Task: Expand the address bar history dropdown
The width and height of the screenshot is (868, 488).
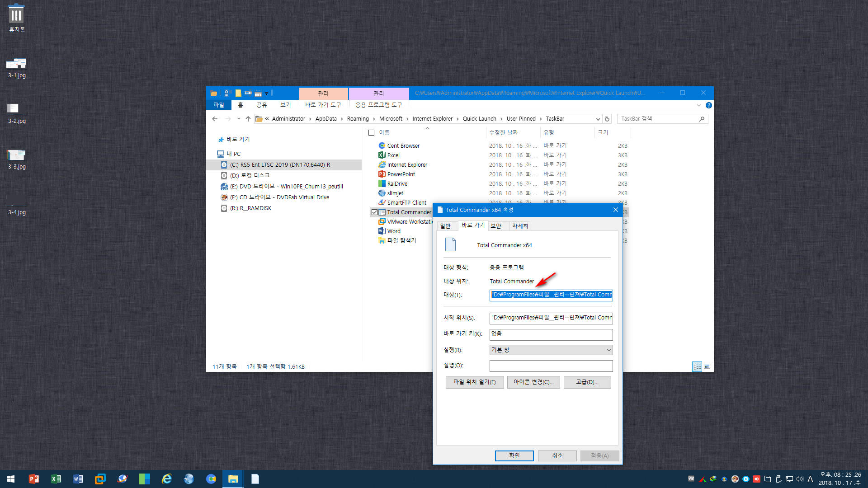Action: click(598, 119)
